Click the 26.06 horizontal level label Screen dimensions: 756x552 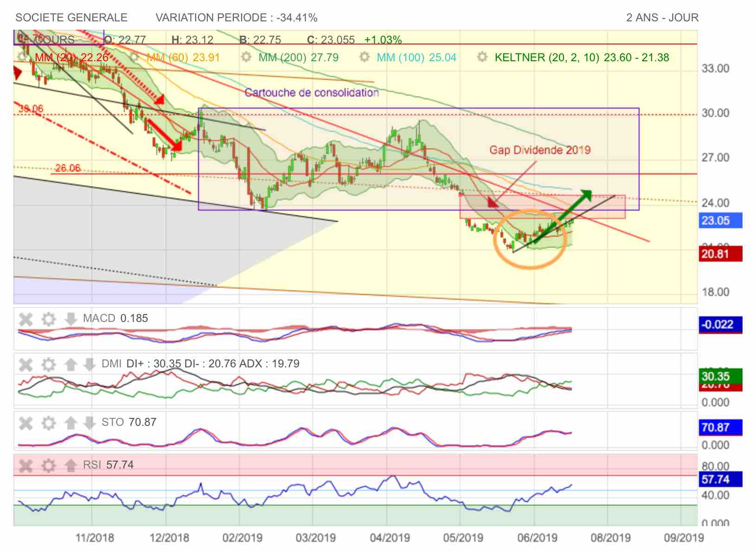click(68, 168)
